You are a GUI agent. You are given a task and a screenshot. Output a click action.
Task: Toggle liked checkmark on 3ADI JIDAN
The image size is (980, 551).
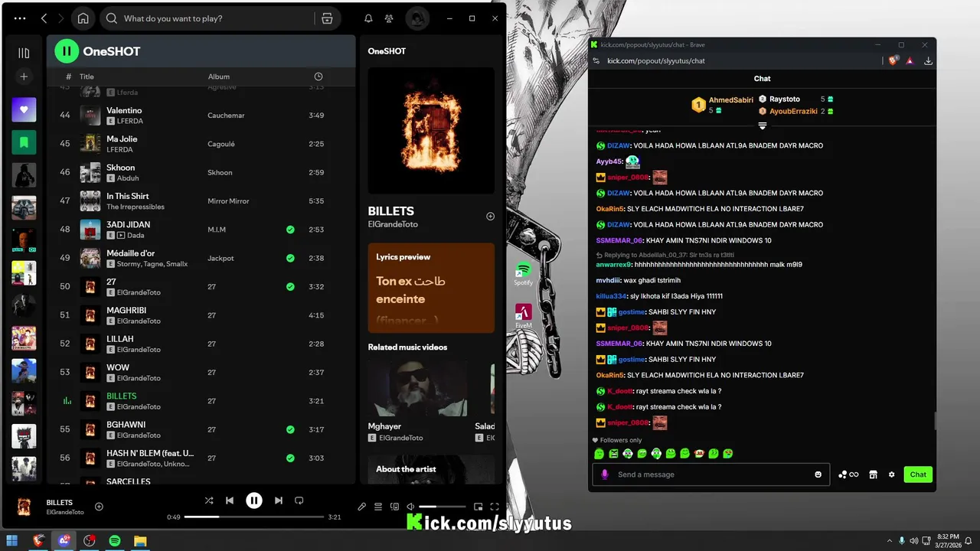(290, 230)
